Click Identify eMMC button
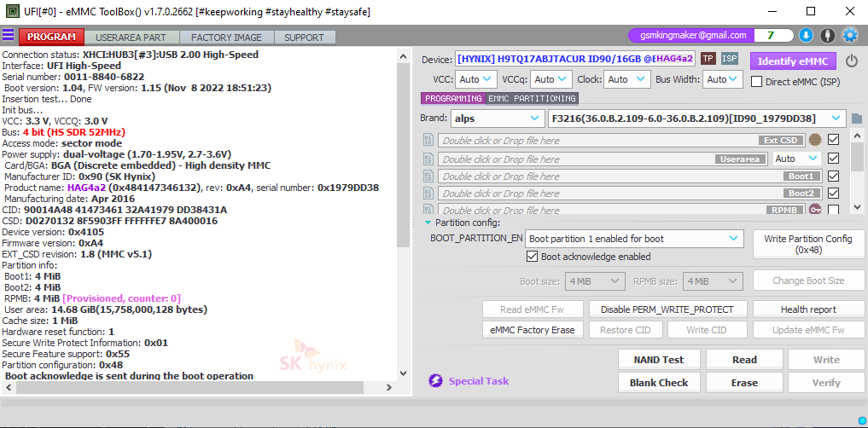 coord(793,61)
